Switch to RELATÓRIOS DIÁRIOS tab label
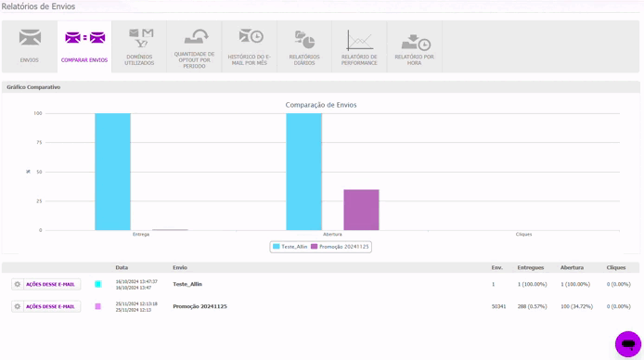 [x=304, y=60]
